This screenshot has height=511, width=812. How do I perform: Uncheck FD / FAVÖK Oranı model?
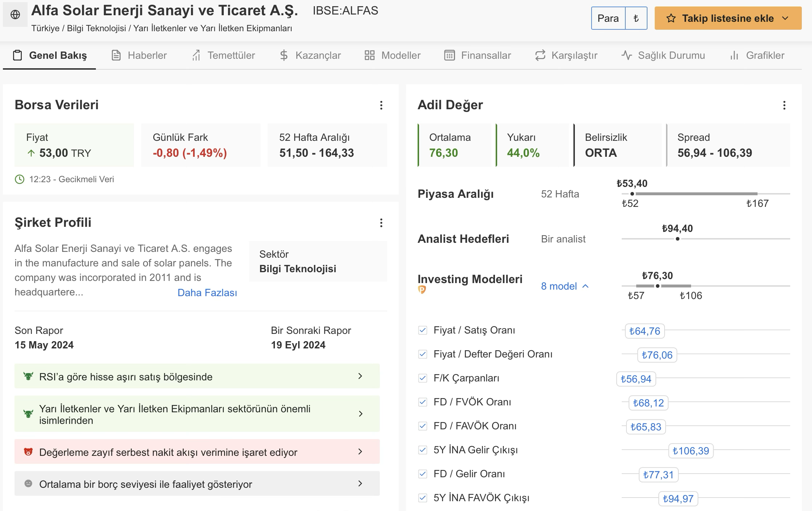(x=422, y=426)
